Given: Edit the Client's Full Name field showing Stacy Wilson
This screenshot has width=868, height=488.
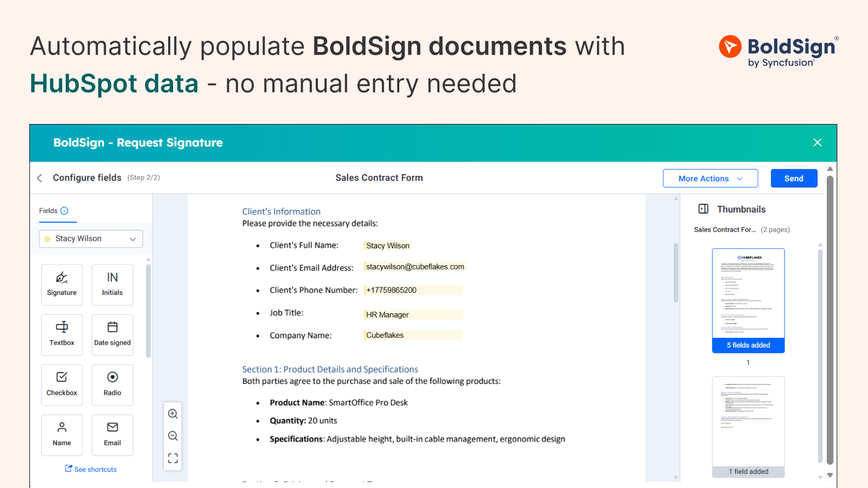Looking at the screenshot, I should click(x=388, y=245).
